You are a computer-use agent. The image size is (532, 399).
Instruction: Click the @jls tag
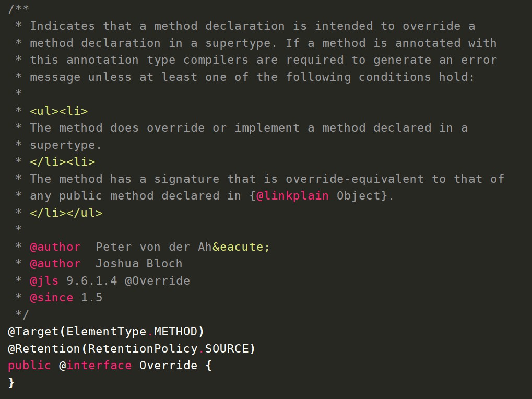44,280
